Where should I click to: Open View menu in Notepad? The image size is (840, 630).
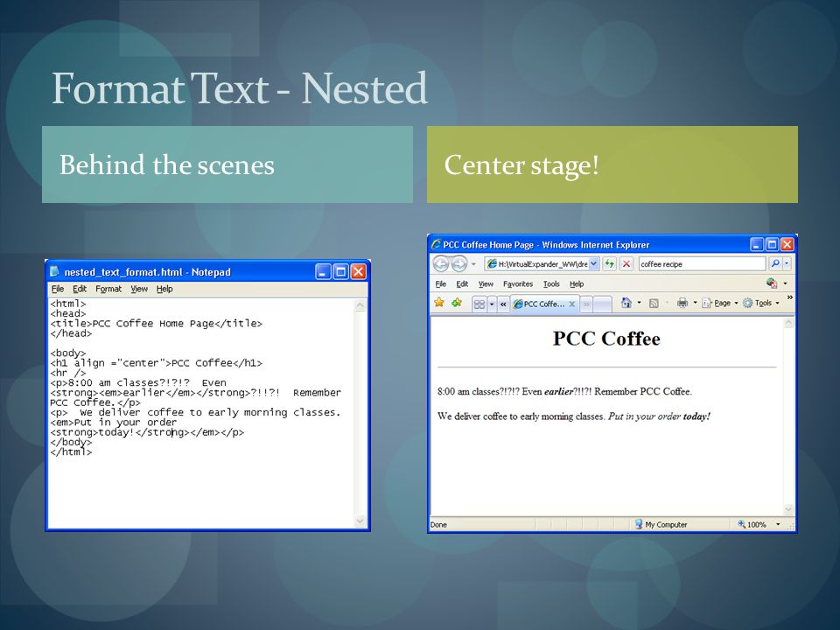coord(139,289)
